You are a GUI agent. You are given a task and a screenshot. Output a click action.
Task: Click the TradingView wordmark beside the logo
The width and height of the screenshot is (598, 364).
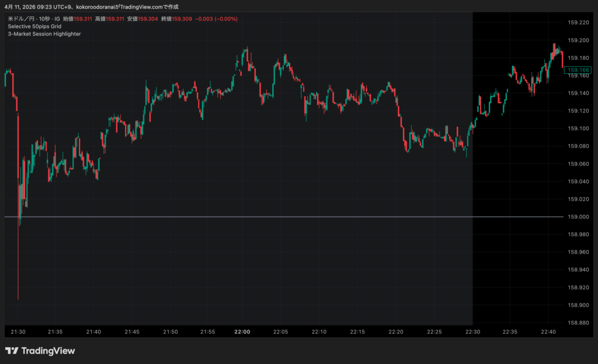coord(48,351)
